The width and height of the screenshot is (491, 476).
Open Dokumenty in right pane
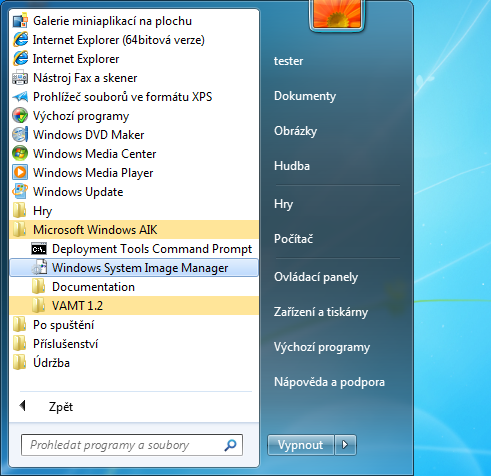[305, 96]
